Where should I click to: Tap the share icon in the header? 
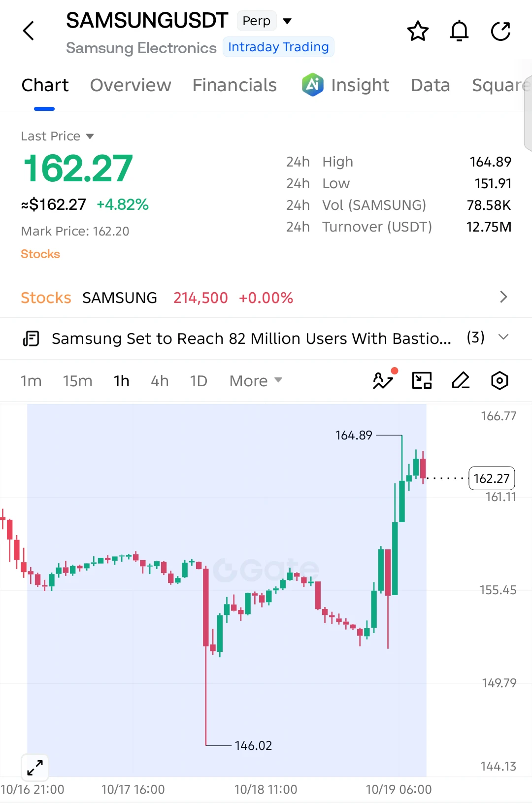point(500,31)
